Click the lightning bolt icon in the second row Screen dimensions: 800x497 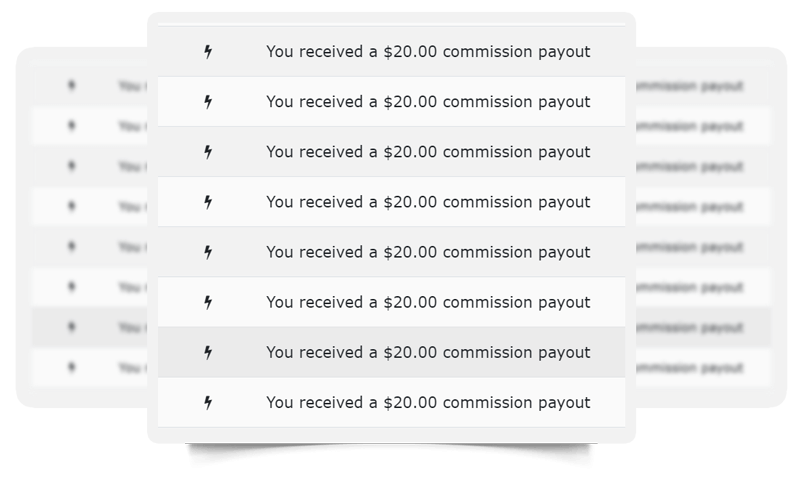(x=208, y=102)
